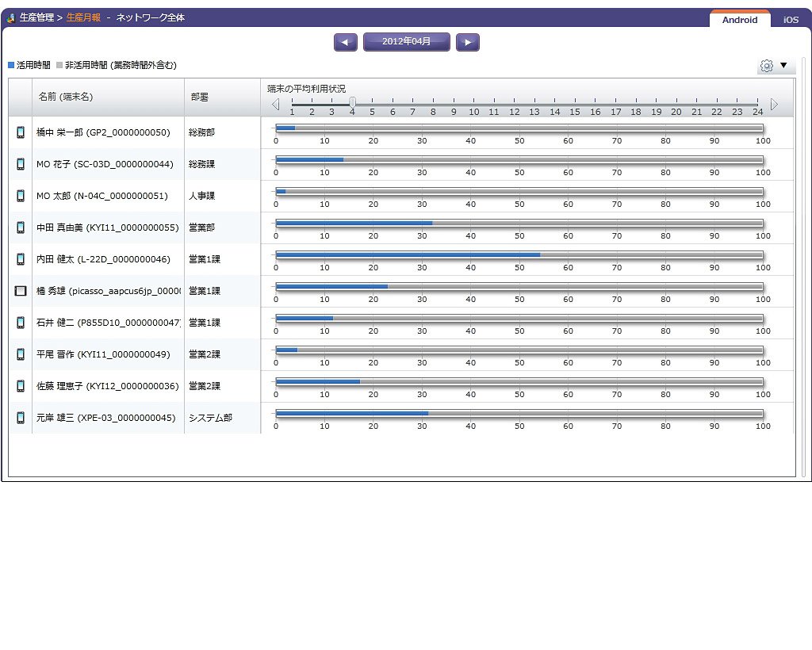
Task: Click the phone icon for 橋中 栄一郎
Action: tap(21, 132)
